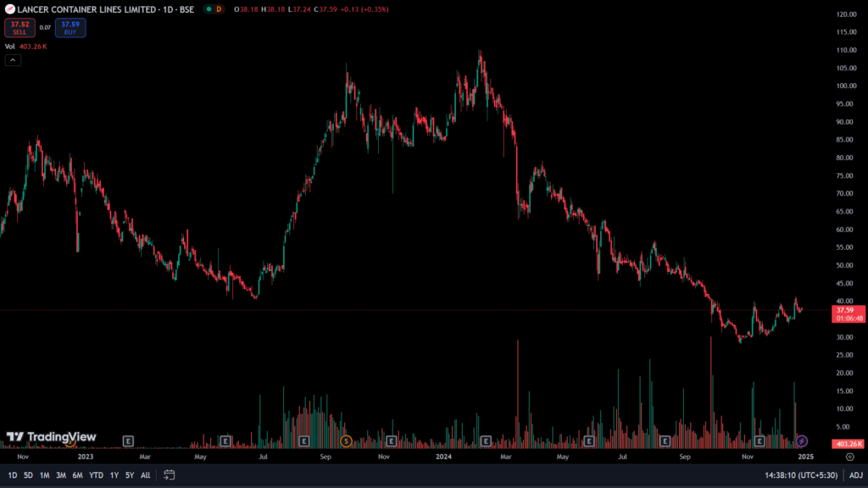
Task: Click the 100.00 price scale value
Action: tap(847, 86)
